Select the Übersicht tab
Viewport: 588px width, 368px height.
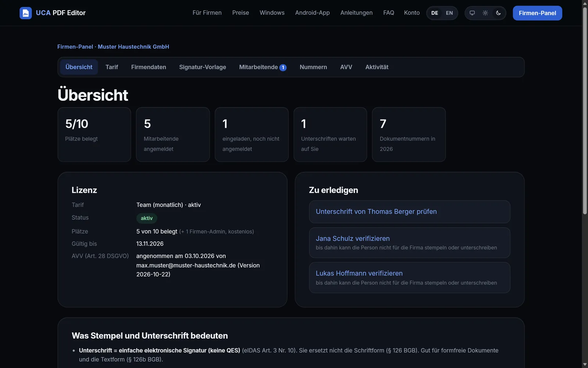coord(79,67)
